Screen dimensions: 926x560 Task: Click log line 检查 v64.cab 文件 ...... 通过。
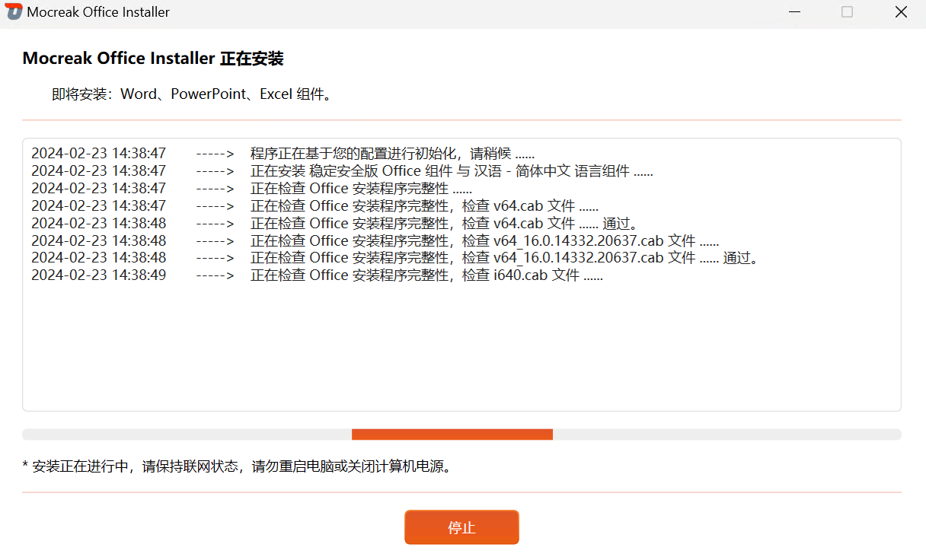pyautogui.click(x=334, y=224)
